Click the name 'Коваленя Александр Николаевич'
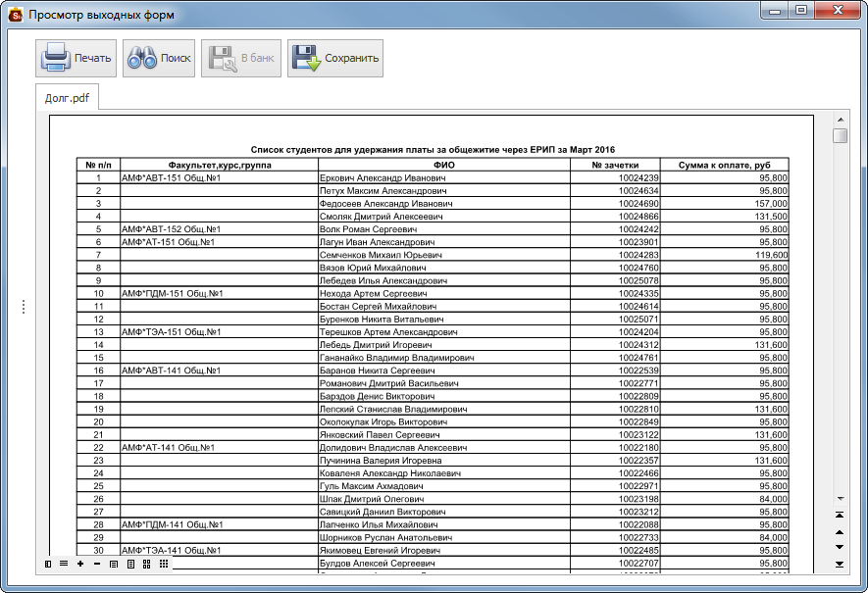Screen dimensions: 868x593 tap(390, 473)
